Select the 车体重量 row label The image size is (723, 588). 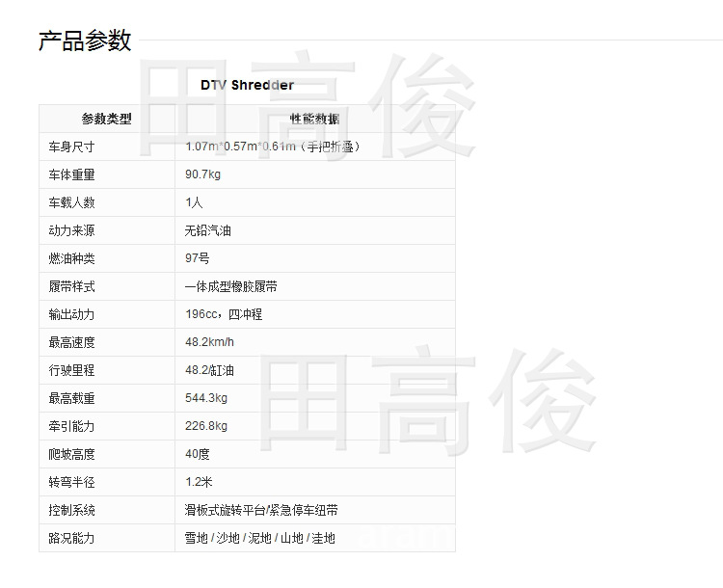pos(71,174)
